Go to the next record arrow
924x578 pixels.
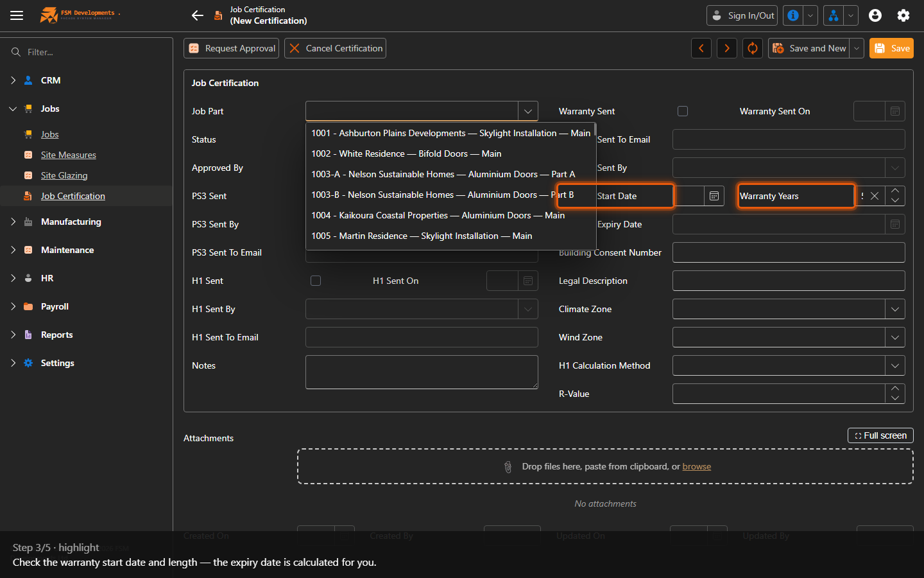727,48
